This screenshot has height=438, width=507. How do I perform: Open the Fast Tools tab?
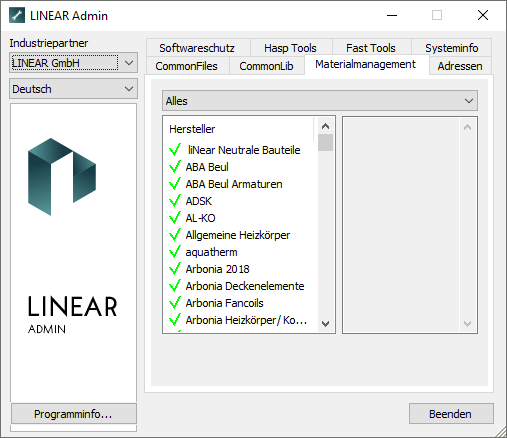point(371,48)
